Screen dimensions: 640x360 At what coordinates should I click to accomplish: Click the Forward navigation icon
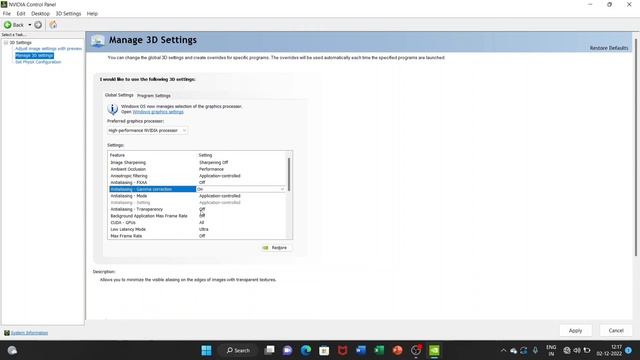(38, 25)
